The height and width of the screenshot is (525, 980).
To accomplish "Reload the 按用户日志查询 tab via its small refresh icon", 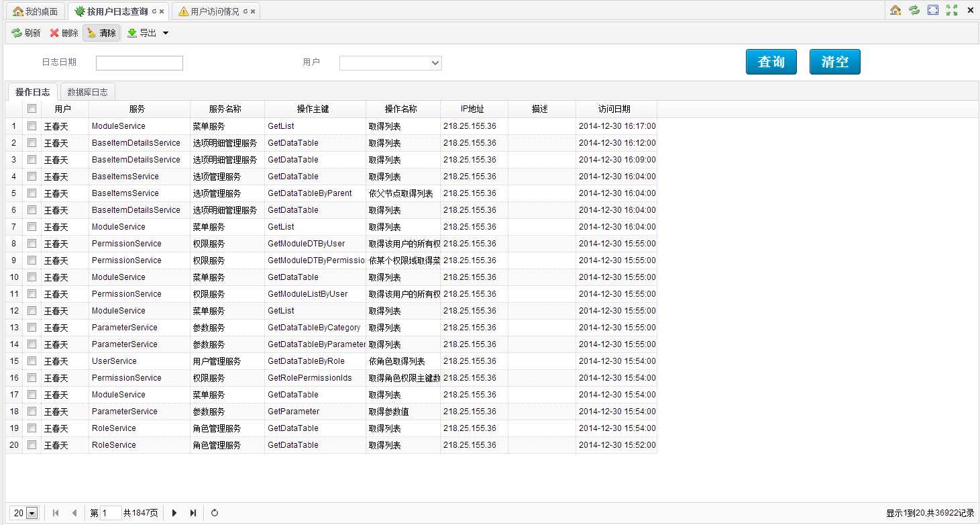I will tap(154, 11).
